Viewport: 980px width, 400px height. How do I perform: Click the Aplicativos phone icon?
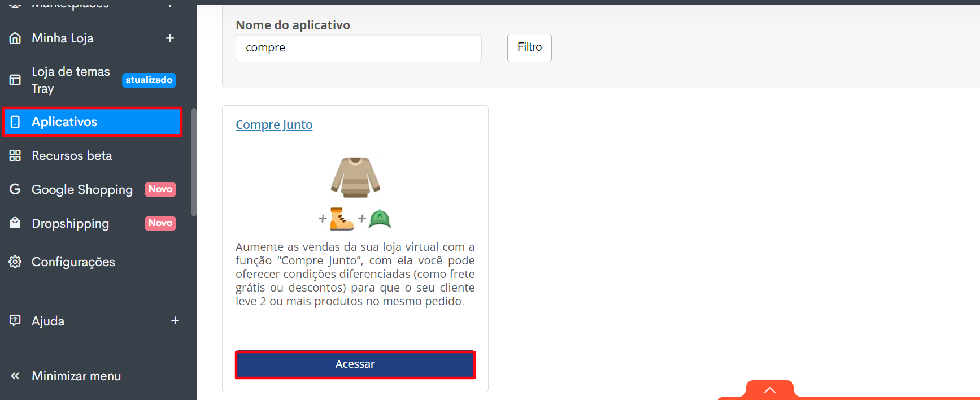[15, 121]
